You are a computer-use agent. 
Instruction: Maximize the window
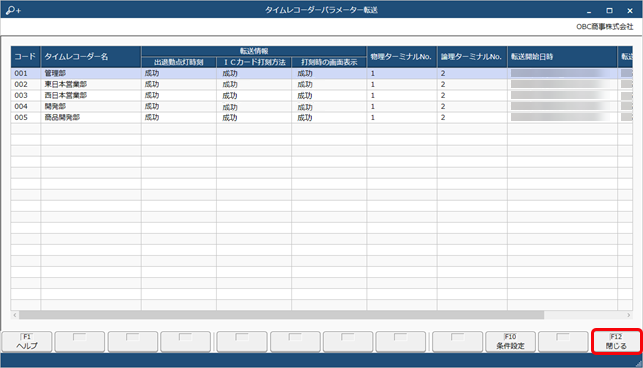609,11
